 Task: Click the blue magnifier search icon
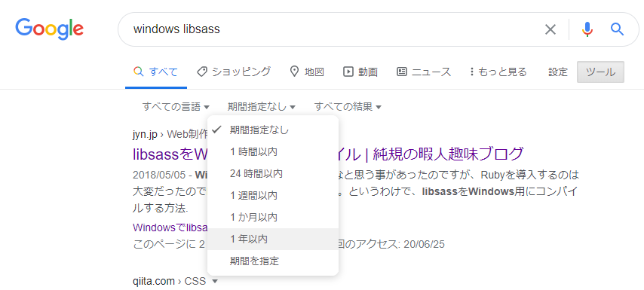[617, 29]
